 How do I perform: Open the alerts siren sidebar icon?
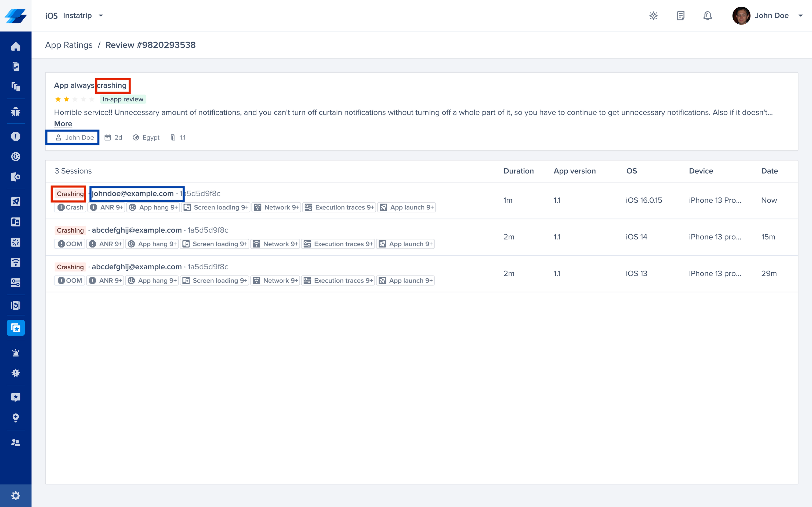(x=15, y=353)
